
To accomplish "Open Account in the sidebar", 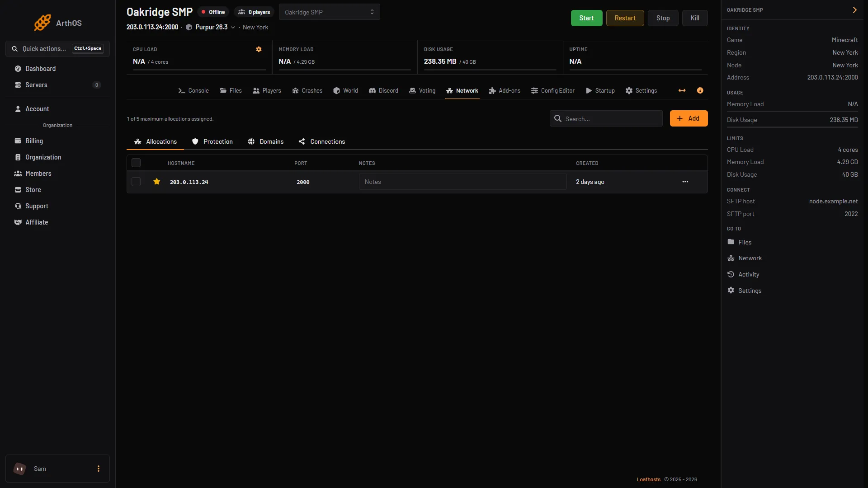I will (x=57, y=109).
